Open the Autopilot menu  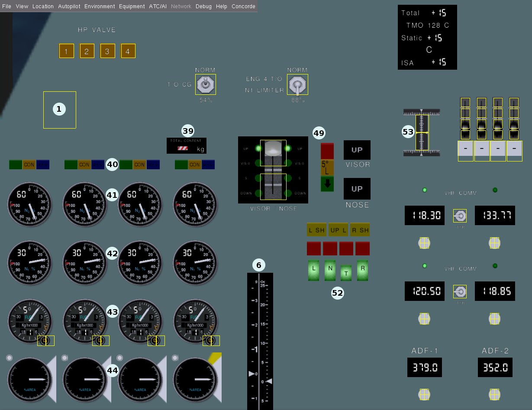click(69, 6)
